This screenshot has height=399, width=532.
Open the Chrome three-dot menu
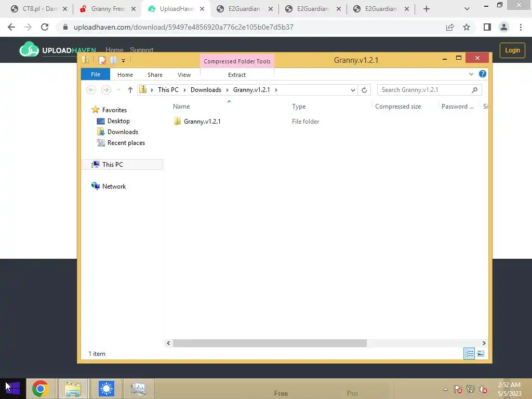tap(521, 27)
